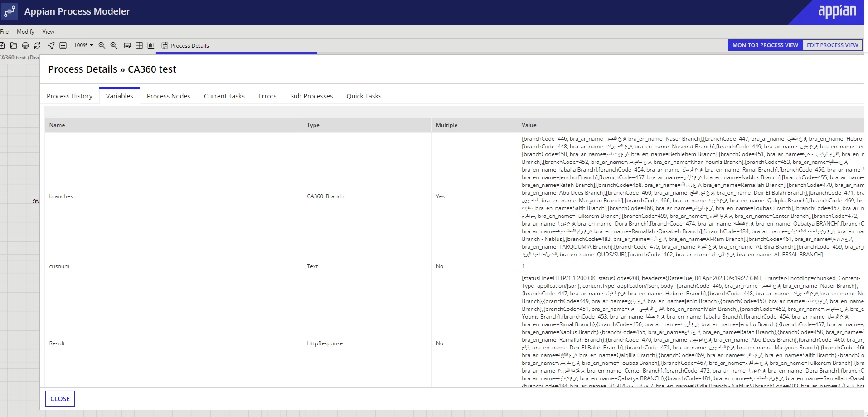Click the 'No' multiple cell for Result
Image resolution: width=868 pixels, height=417 pixels.
[474, 343]
